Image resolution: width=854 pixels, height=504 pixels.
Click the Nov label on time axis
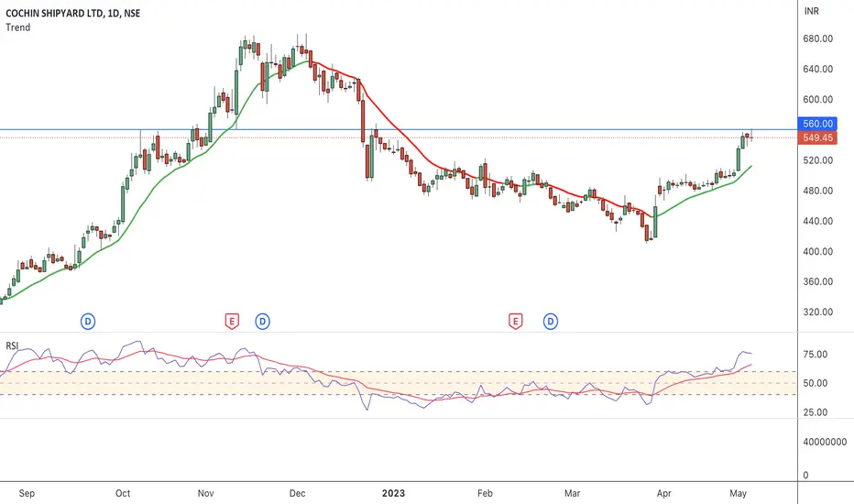(205, 493)
